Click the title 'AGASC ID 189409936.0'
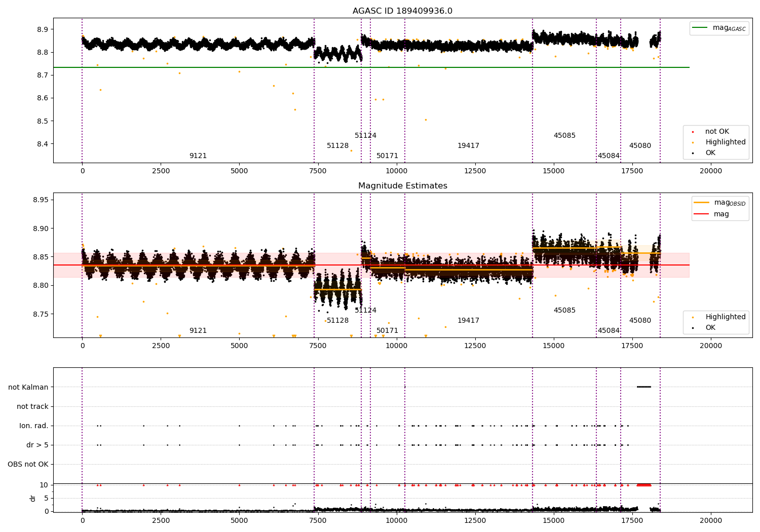Viewport: 760px width, 532px height. click(x=402, y=11)
